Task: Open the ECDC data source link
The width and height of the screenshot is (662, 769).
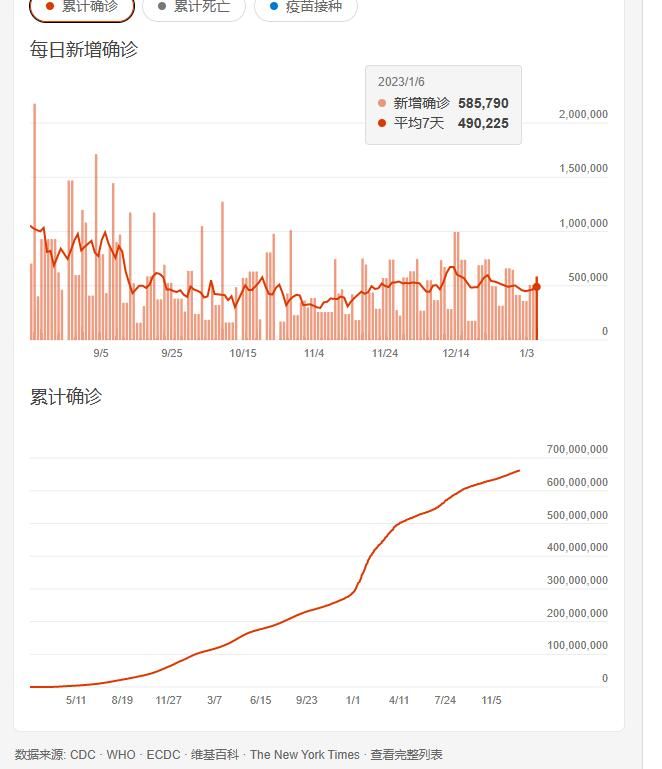Action: point(163,755)
